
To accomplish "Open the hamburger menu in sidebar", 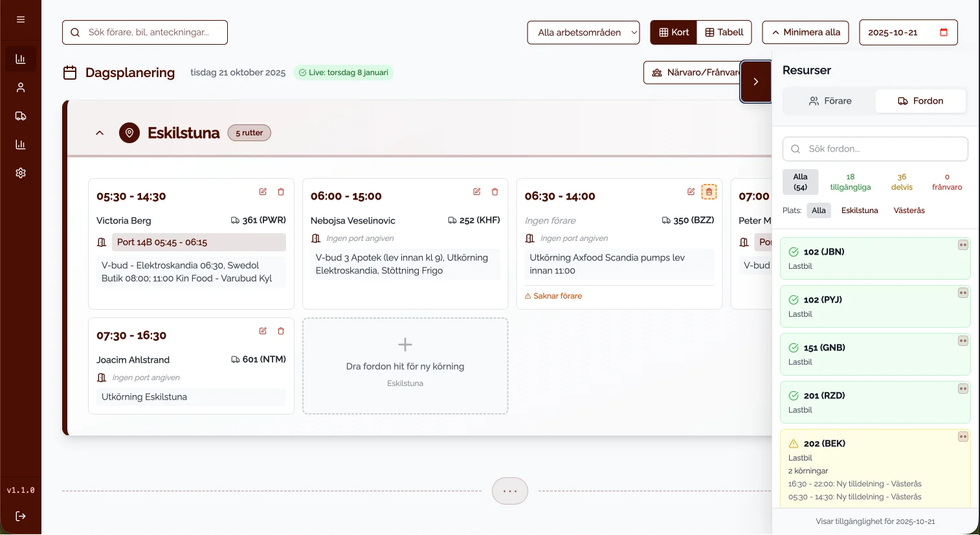I will [21, 19].
